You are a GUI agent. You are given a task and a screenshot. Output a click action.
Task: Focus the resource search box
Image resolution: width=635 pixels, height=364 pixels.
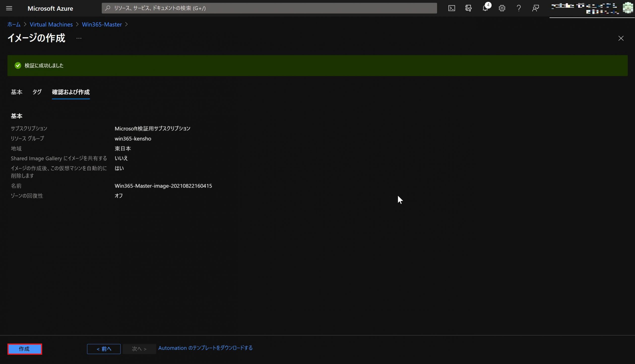pos(269,8)
